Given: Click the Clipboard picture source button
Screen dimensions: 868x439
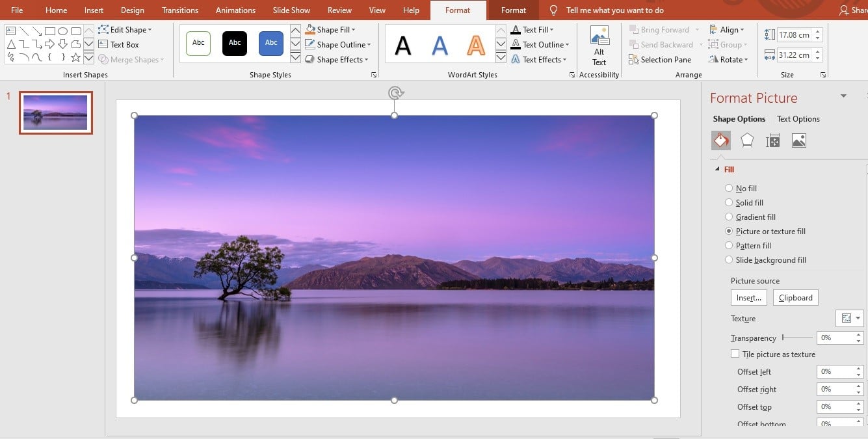Looking at the screenshot, I should (795, 298).
